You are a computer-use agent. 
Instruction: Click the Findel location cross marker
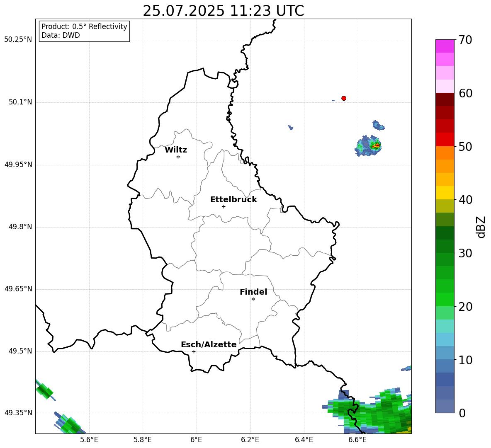[253, 299]
